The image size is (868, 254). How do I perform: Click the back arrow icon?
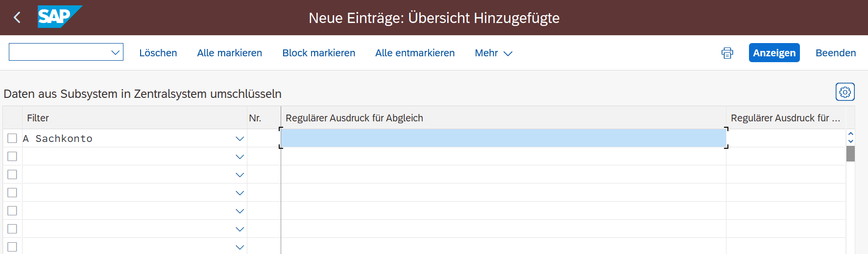17,18
